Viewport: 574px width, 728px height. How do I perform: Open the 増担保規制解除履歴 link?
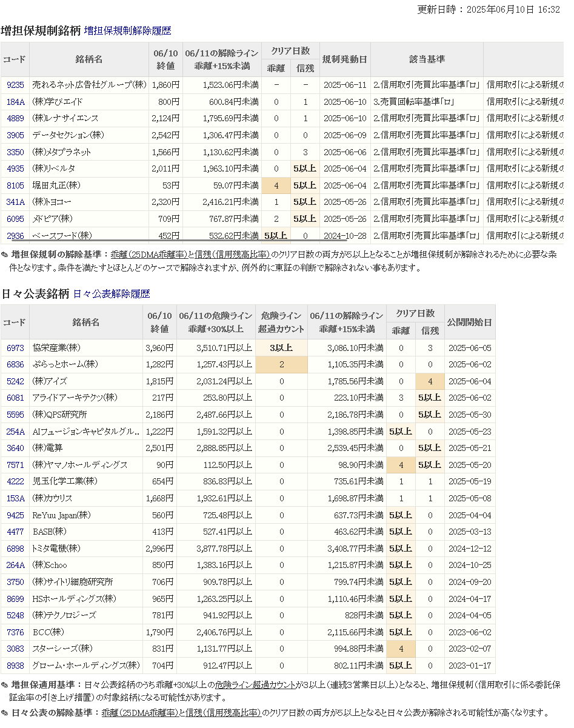pos(128,30)
